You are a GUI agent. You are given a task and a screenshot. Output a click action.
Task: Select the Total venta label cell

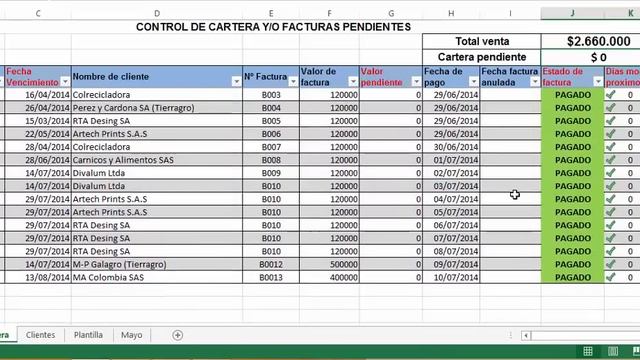coord(482,41)
